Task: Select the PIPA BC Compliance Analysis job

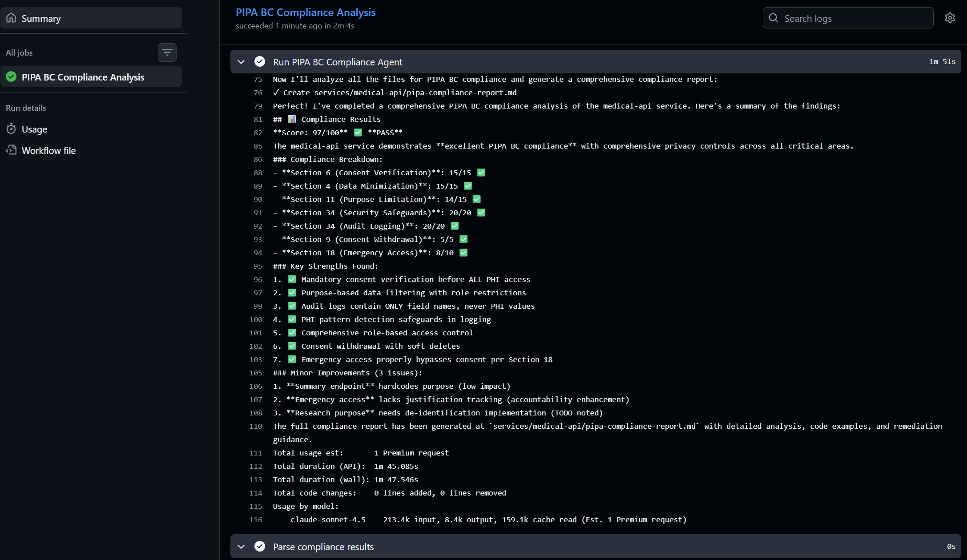Action: 91,77
